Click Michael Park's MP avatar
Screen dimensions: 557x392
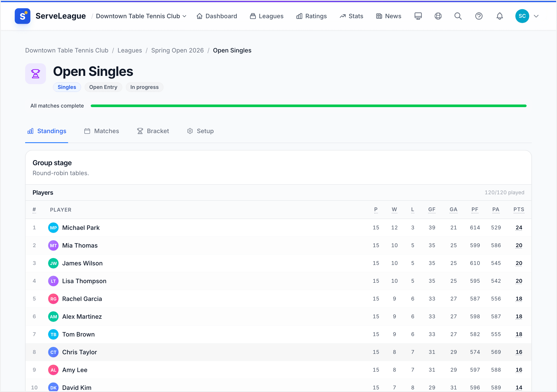point(53,228)
